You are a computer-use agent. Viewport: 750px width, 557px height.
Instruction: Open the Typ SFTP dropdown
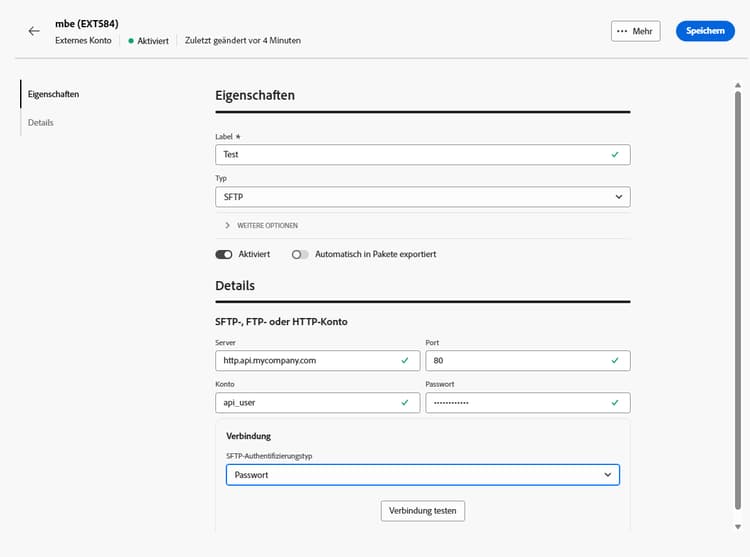(x=422, y=197)
